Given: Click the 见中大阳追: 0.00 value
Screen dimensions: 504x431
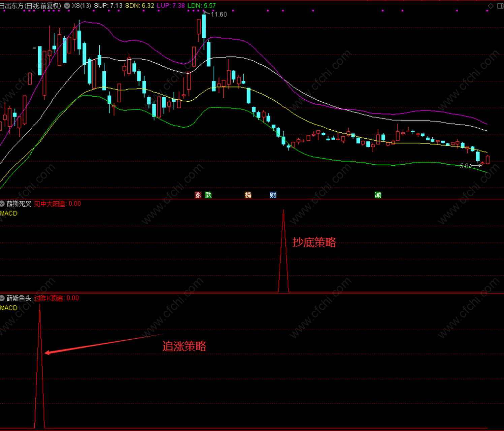Looking at the screenshot, I should tap(58, 204).
